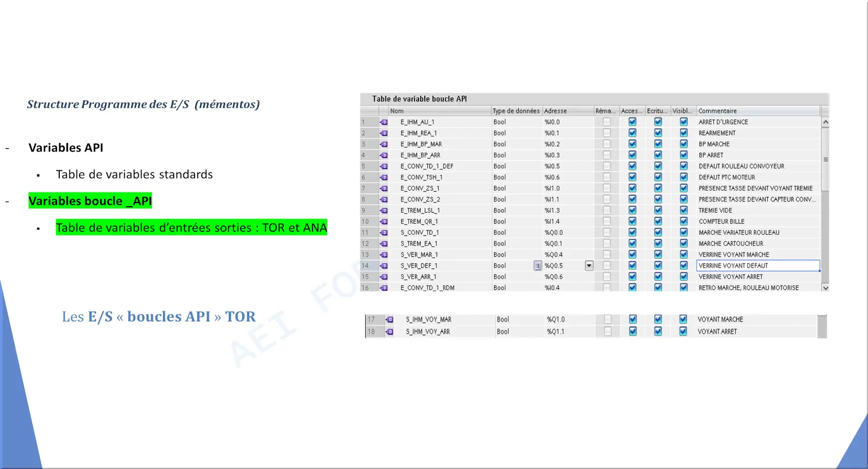Click the Visibl... column header
The image size is (868, 469).
coord(683,111)
